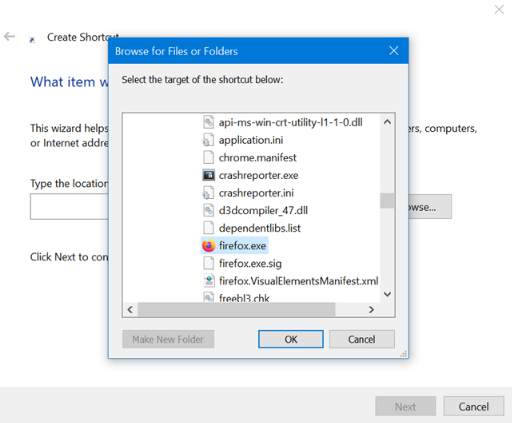Click the Make New Folder button

coord(168,339)
